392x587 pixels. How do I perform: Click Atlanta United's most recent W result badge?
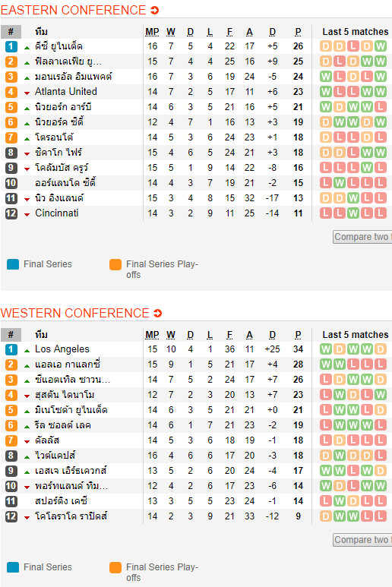[381, 92]
